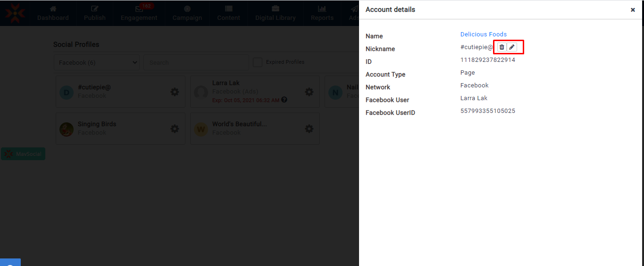Click the trash icon next to Nickname

(x=502, y=47)
